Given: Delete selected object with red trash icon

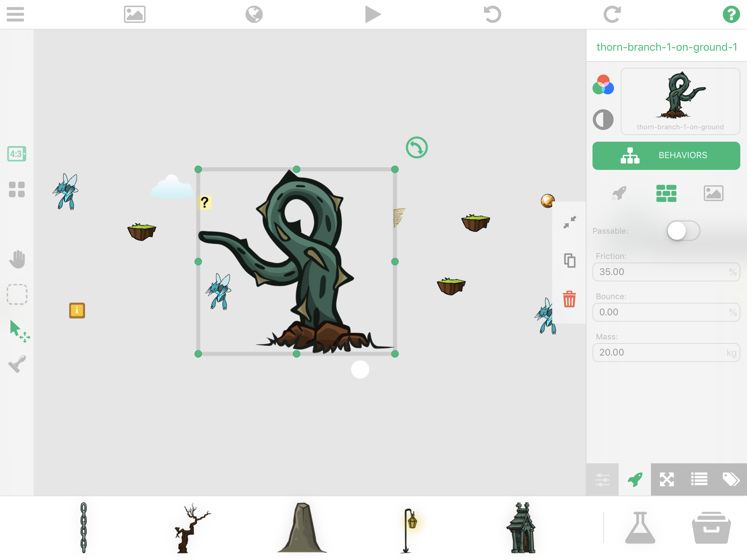Looking at the screenshot, I should [569, 299].
